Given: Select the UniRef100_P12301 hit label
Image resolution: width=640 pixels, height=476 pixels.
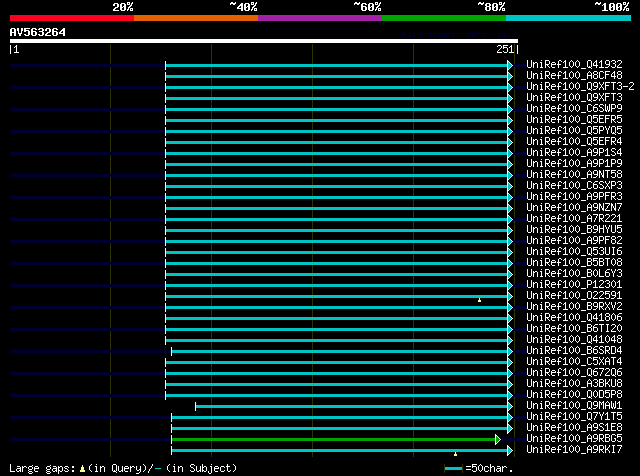Looking at the screenshot, I should coord(574,285).
